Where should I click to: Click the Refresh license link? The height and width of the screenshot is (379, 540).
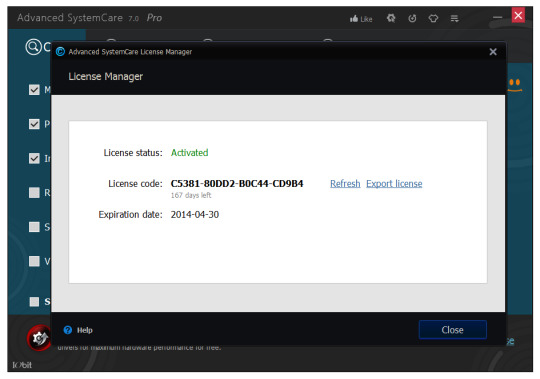(x=345, y=183)
